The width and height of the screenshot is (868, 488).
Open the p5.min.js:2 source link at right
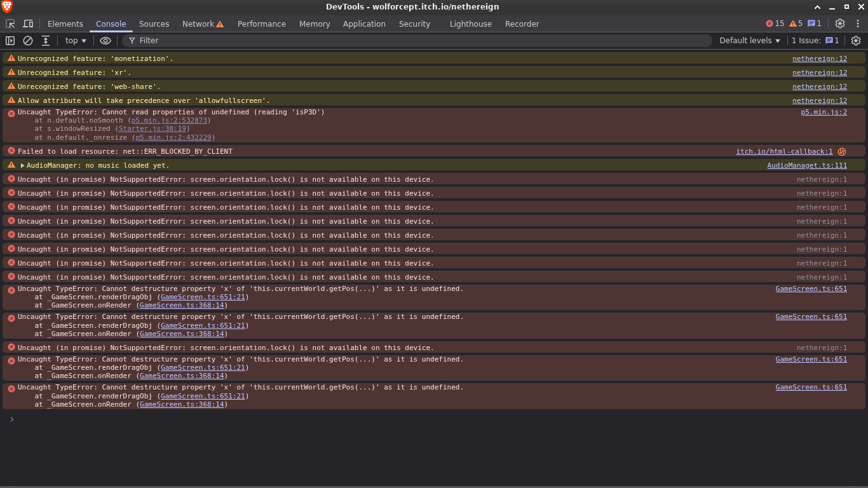click(x=824, y=112)
